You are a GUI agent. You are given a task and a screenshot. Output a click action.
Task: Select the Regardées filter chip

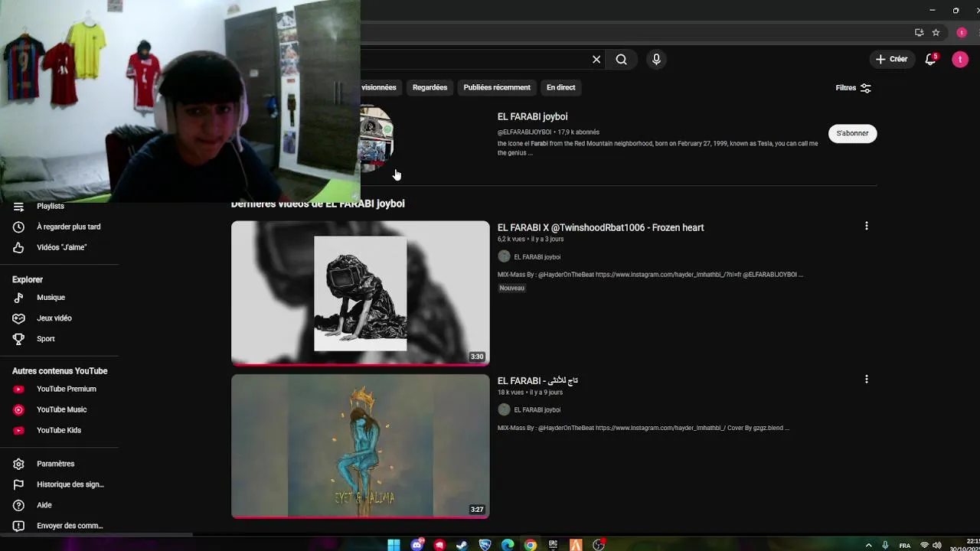point(430,87)
